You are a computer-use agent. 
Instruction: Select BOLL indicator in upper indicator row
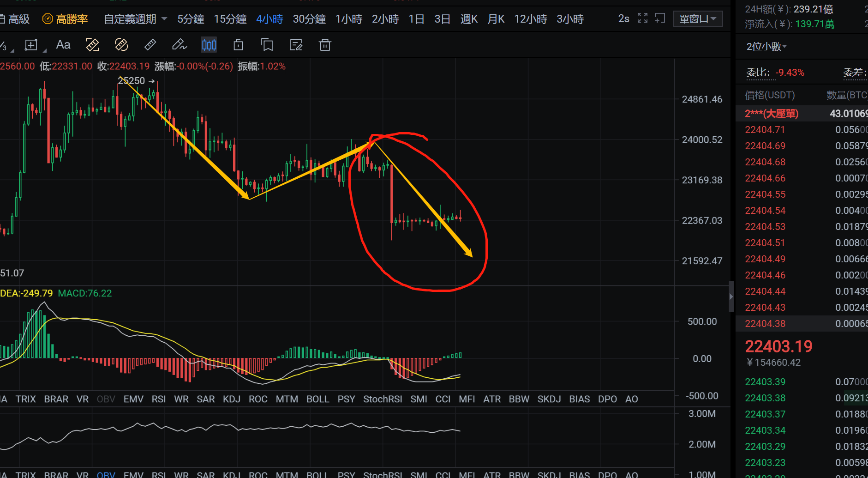coord(318,399)
